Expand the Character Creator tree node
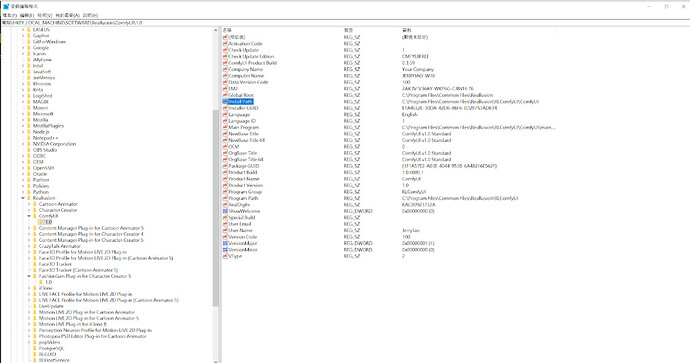 click(x=29, y=210)
